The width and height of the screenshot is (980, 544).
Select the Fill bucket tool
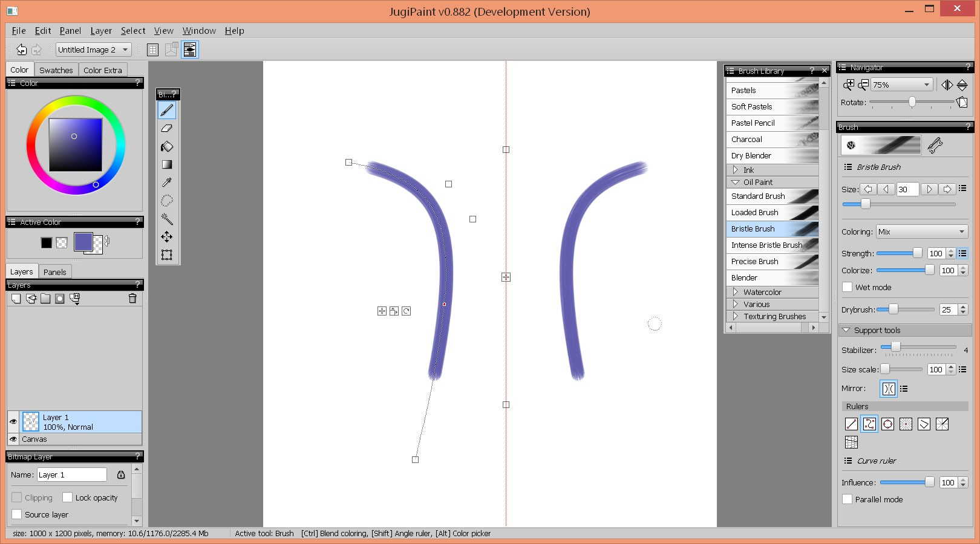167,146
